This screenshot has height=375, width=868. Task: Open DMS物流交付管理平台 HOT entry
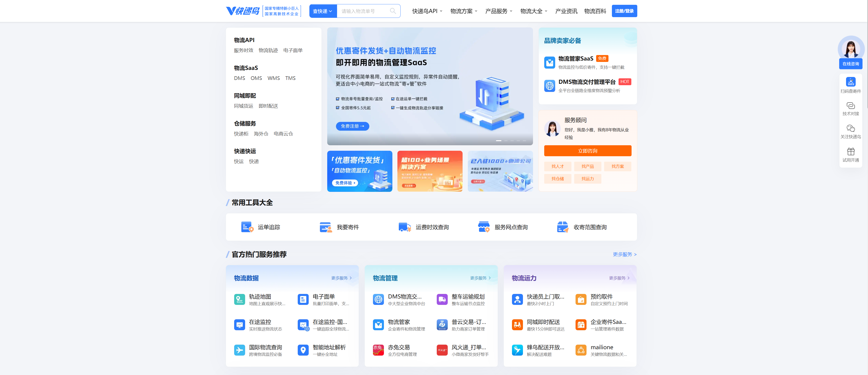[x=588, y=86]
